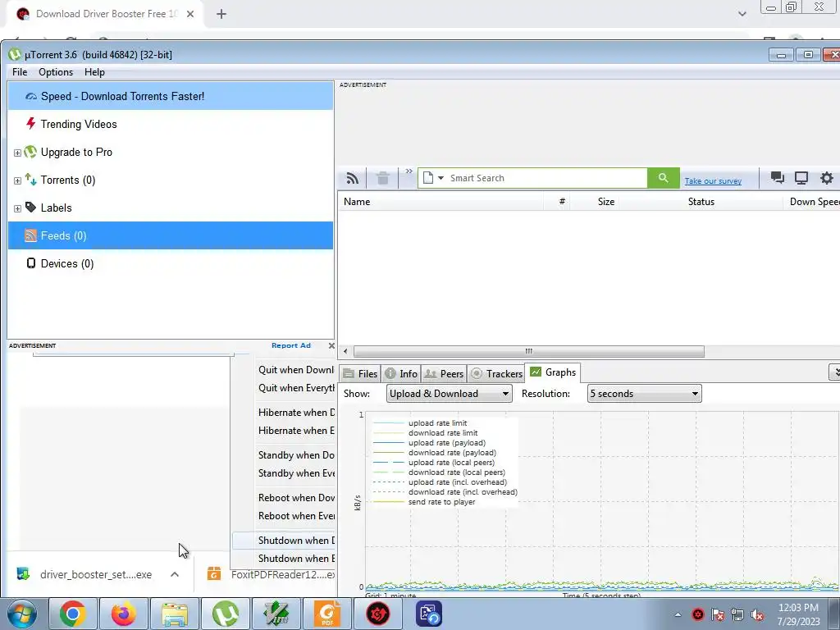Open Chrome tab search dropdown arrow
840x630 pixels.
[x=742, y=14]
